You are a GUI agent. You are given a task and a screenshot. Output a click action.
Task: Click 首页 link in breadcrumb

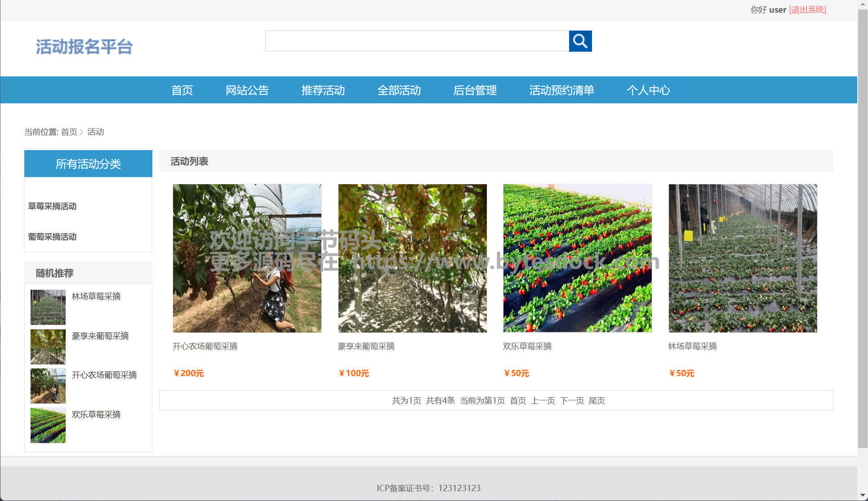[x=69, y=132]
